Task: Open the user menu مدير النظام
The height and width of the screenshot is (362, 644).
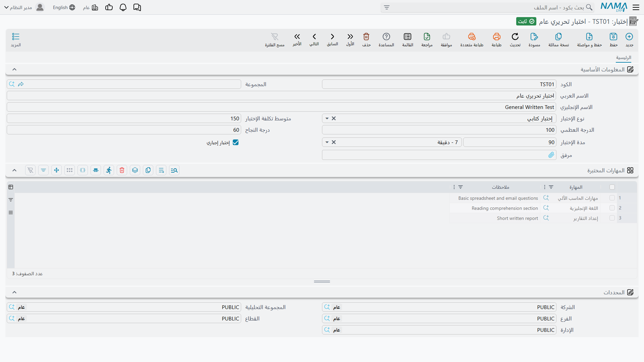Action: [x=24, y=7]
